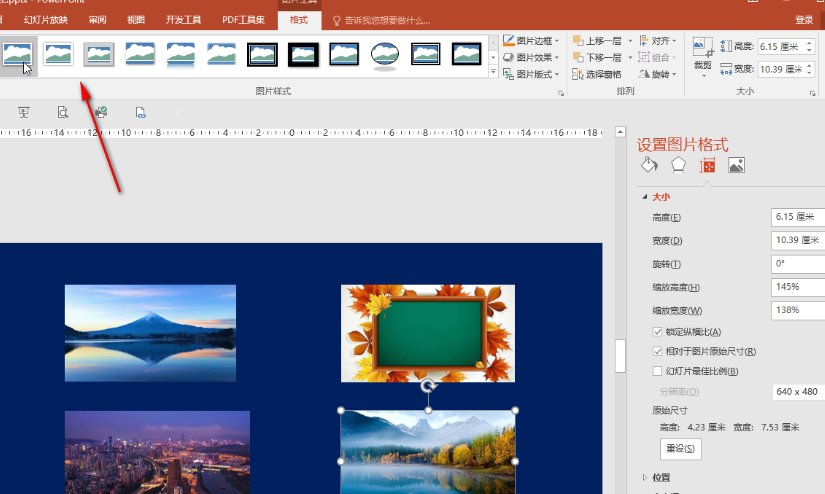Click the 下移一层 button
Image resolution: width=825 pixels, height=494 pixels.
point(597,57)
